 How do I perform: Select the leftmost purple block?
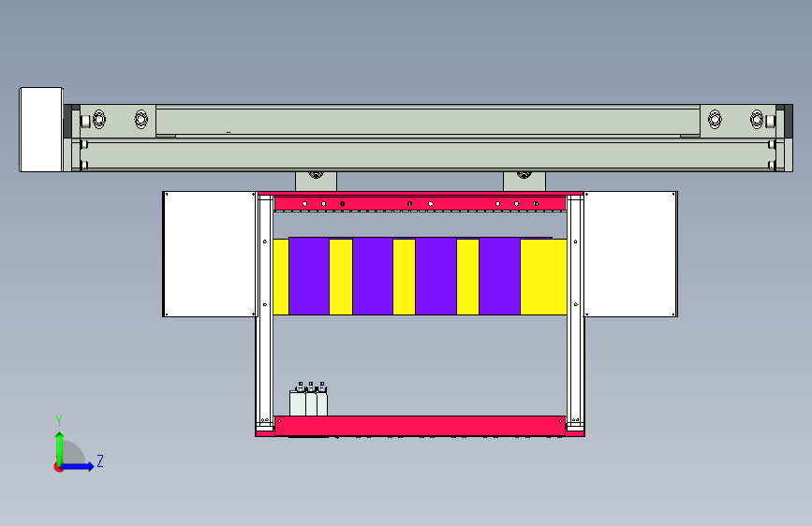click(x=309, y=276)
